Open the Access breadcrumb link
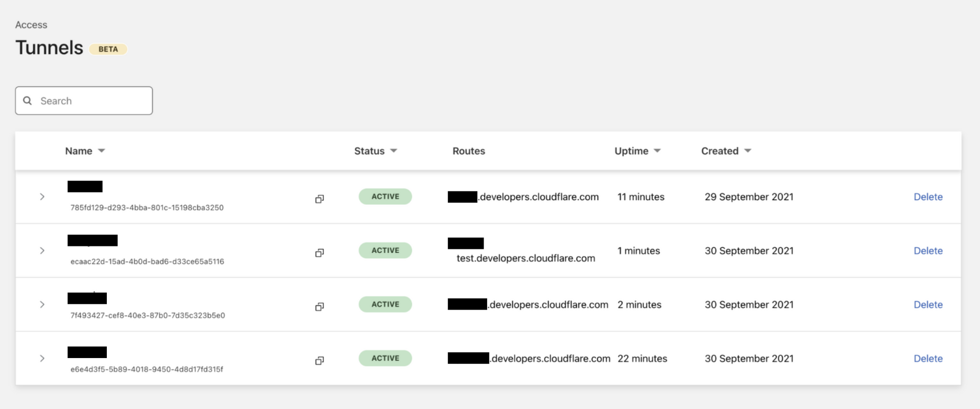980x409 pixels. click(31, 25)
